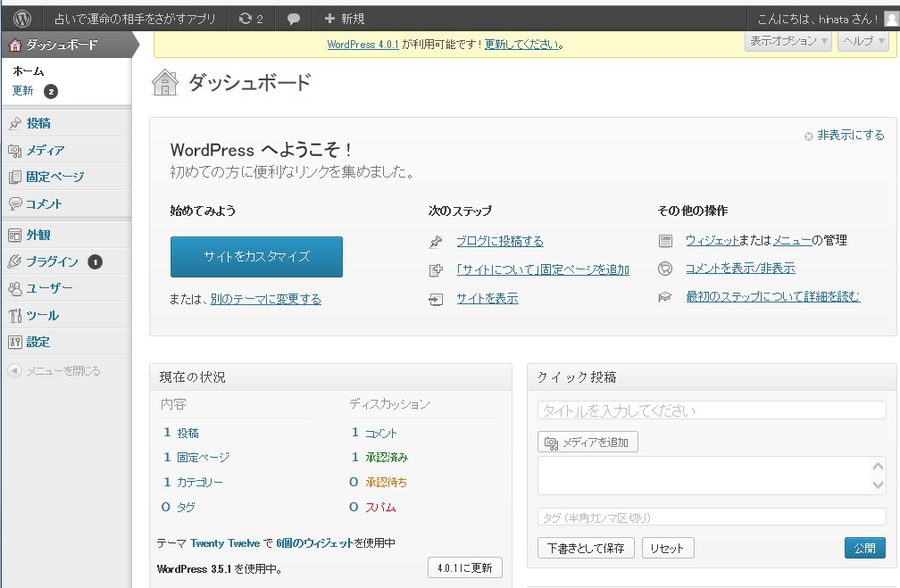Click the comment toggle icon next to コメントを表示/非表示
Viewport: 900px width, 588px height.
[x=664, y=269]
